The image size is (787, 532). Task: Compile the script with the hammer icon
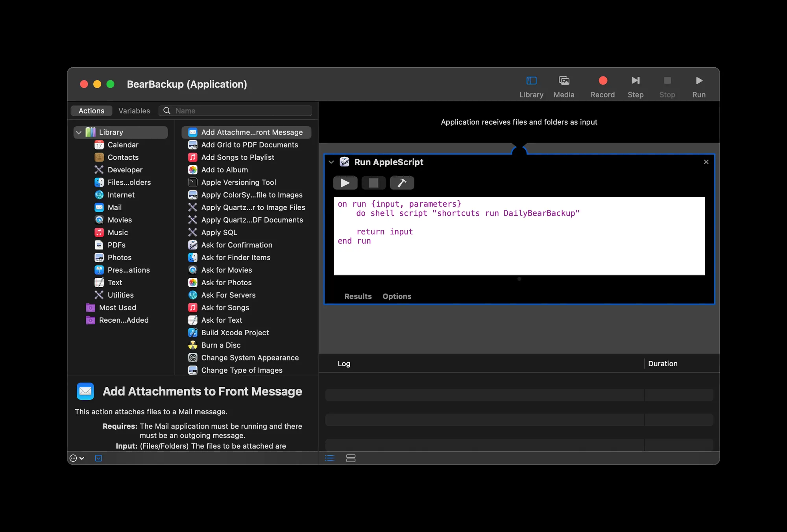[x=402, y=183]
